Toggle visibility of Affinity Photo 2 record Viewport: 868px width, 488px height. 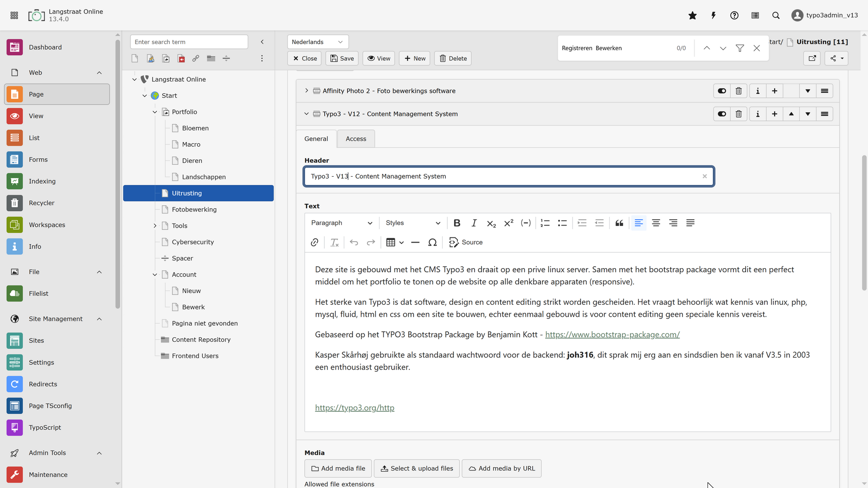(x=722, y=91)
